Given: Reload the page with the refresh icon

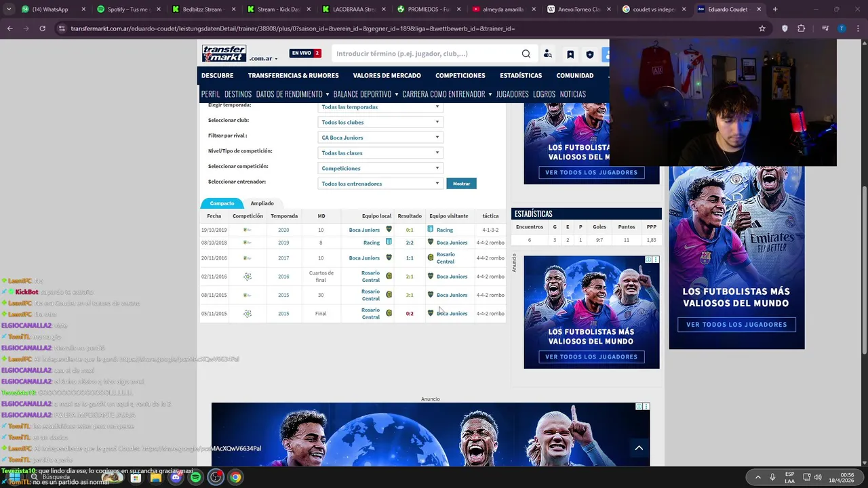Looking at the screenshot, I should click(x=42, y=28).
